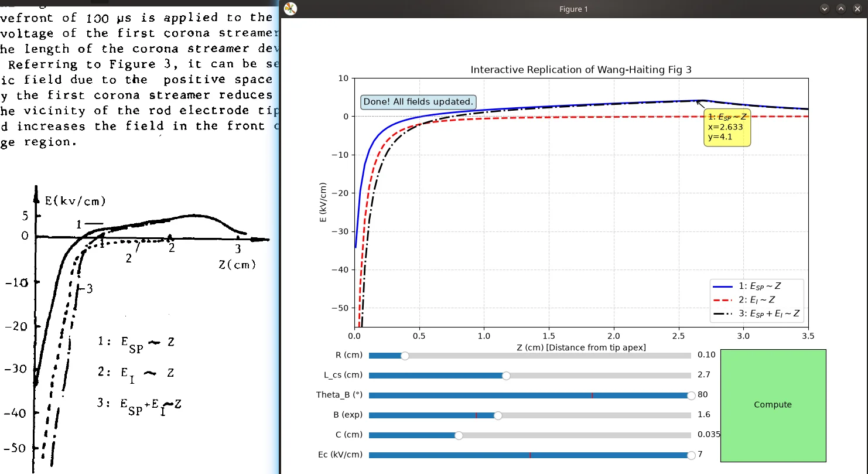Close the Figure 1 window
Image resolution: width=868 pixels, height=474 pixels.
click(x=857, y=9)
